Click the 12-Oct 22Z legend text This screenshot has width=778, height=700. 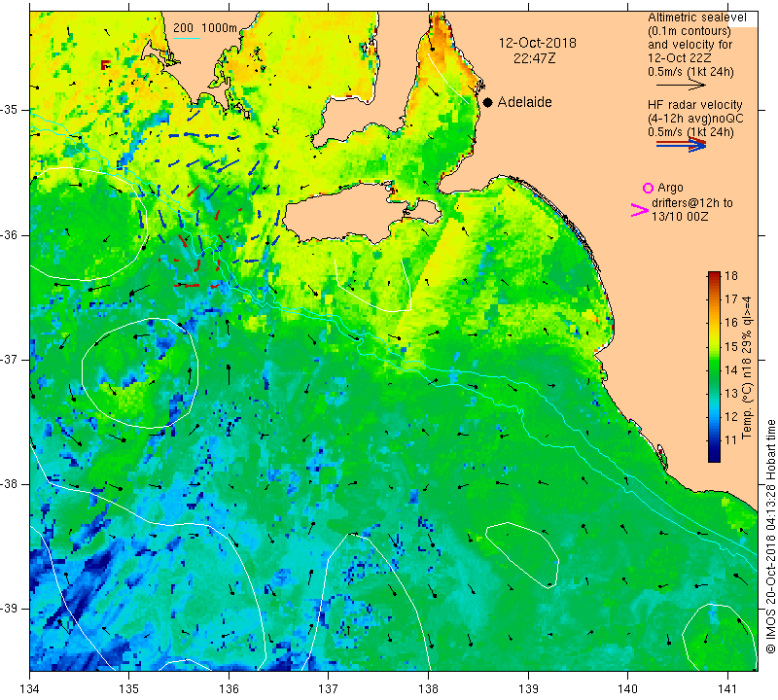click(679, 57)
